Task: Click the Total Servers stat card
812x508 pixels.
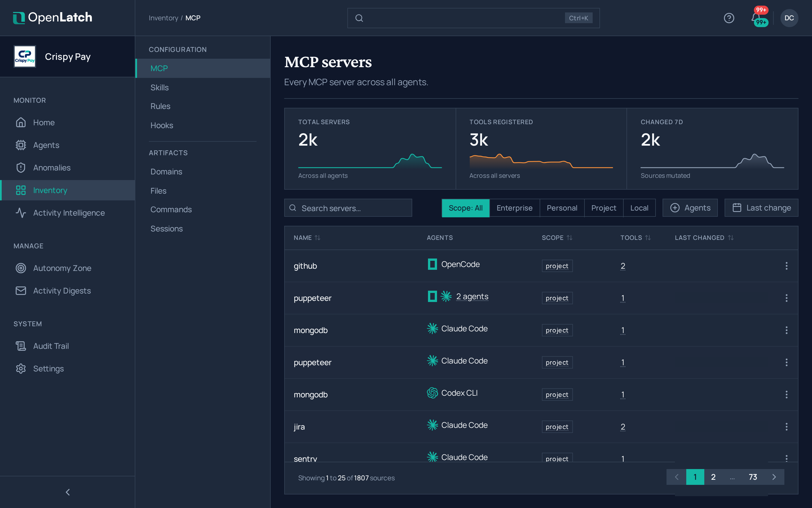Action: coord(370,148)
